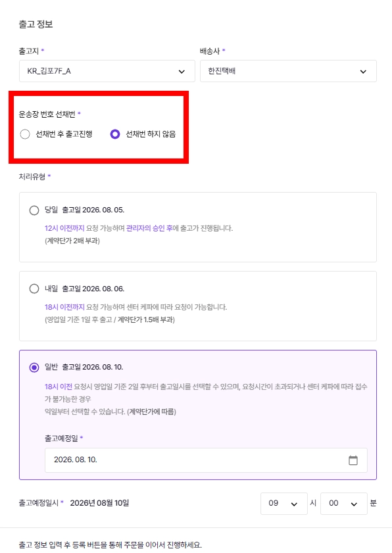Image resolution: width=392 pixels, height=553 pixels.
Task: Choose 내일 출고일 2026. 08. 06. radio
Action: pyautogui.click(x=34, y=289)
